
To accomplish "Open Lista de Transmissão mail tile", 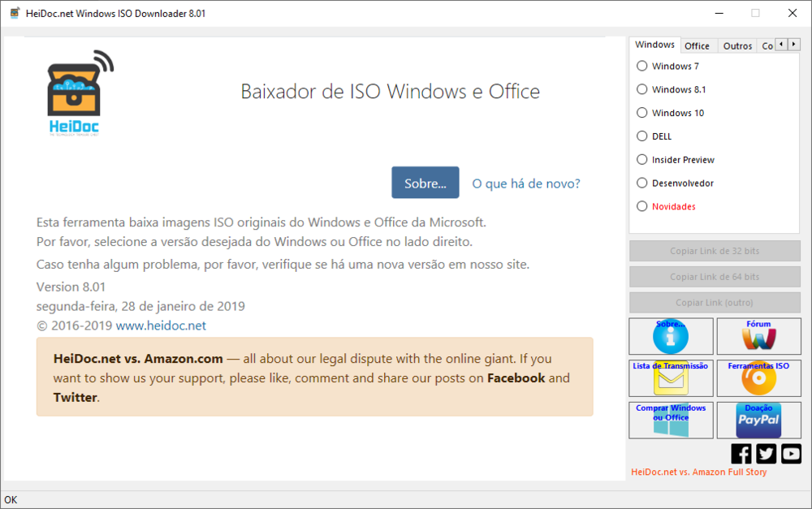I will click(671, 378).
